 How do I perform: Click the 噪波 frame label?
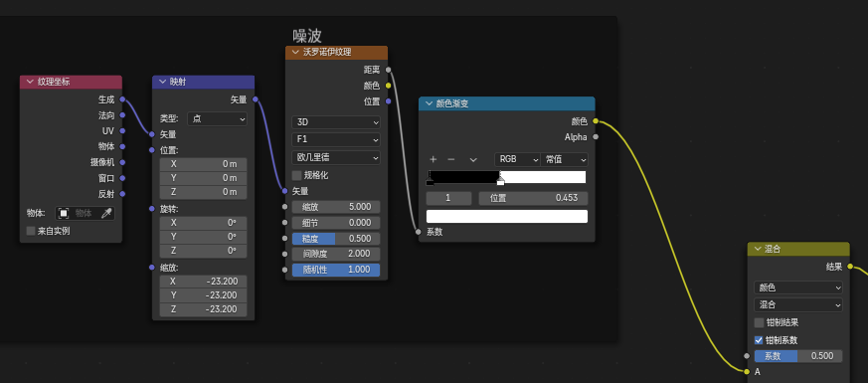pos(307,36)
